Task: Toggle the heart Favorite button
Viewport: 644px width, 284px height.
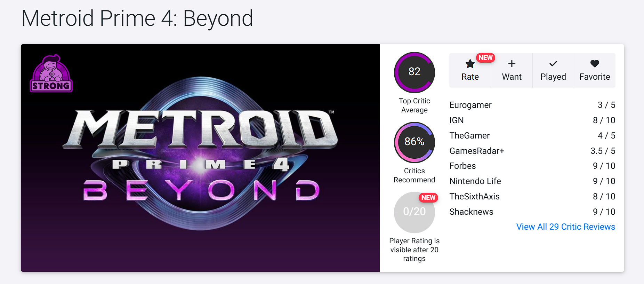Action: point(595,70)
